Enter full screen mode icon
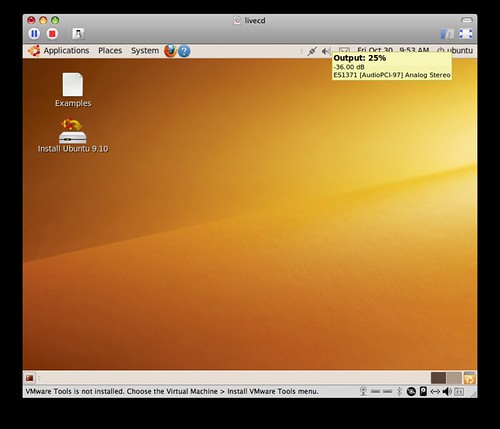This screenshot has width=500, height=429. [x=466, y=34]
